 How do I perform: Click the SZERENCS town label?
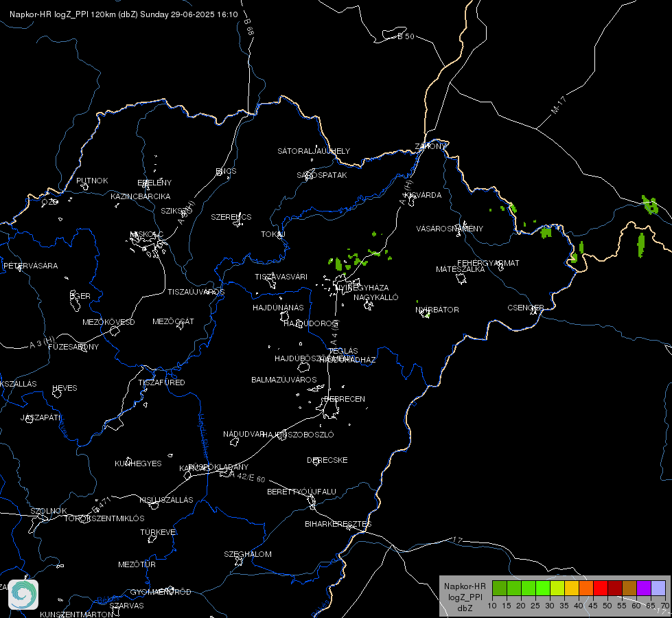point(231,217)
